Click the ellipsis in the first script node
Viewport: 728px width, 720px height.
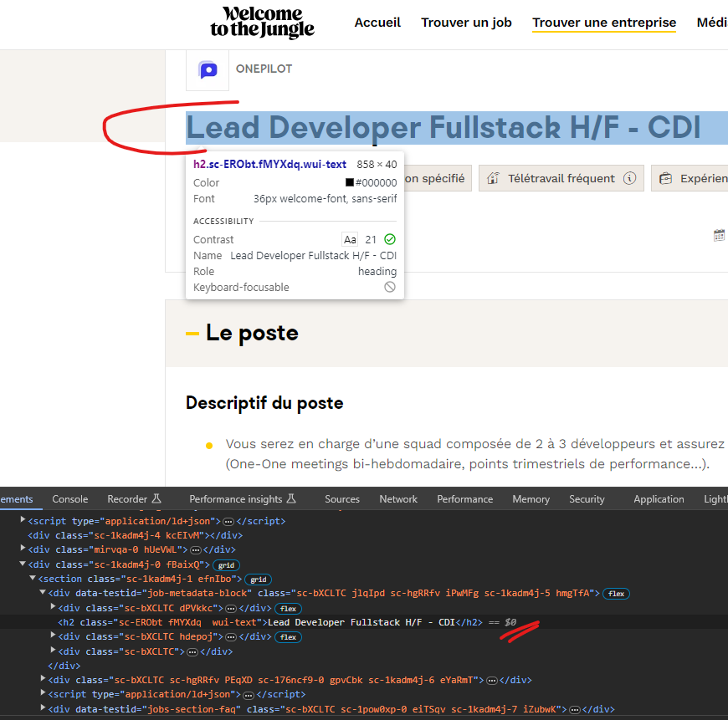tap(228, 522)
